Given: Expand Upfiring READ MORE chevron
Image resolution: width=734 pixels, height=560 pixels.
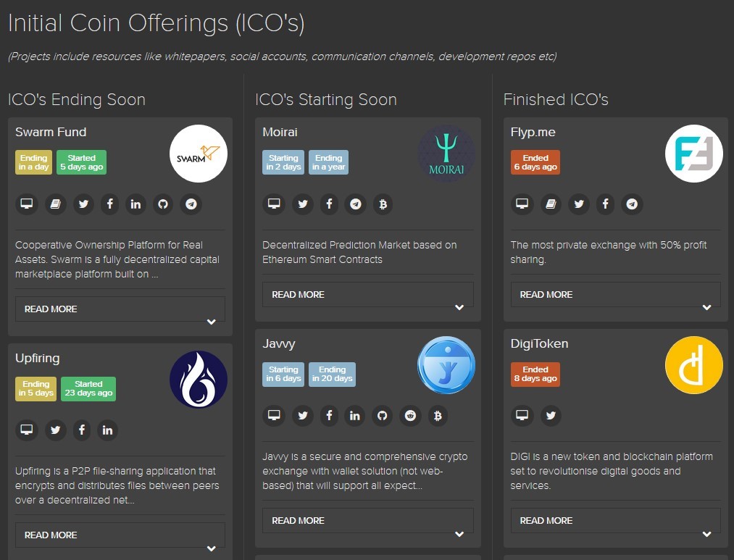Looking at the screenshot, I should [211, 548].
